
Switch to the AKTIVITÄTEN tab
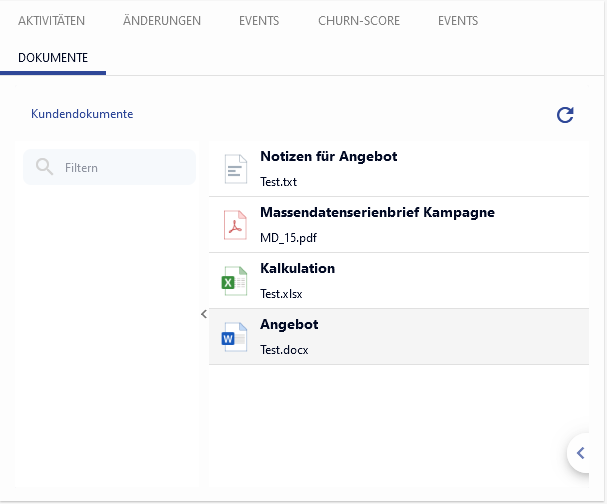51,21
